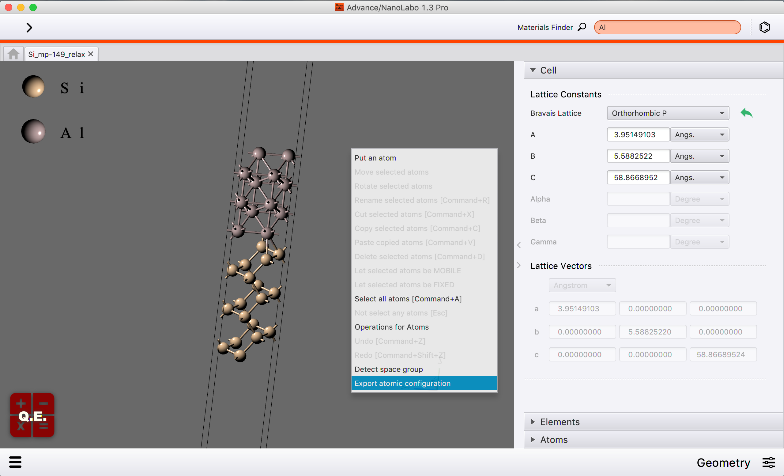Close the Si_mp-149_relax tab
This screenshot has height=476, width=784.
click(90, 54)
